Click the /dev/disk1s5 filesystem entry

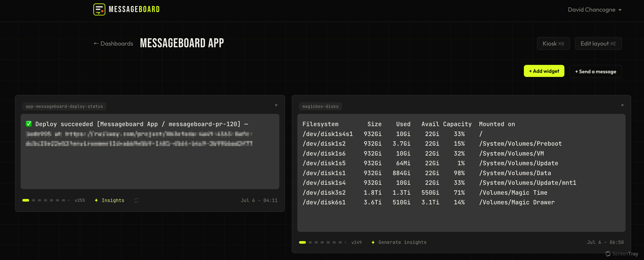coord(324,163)
